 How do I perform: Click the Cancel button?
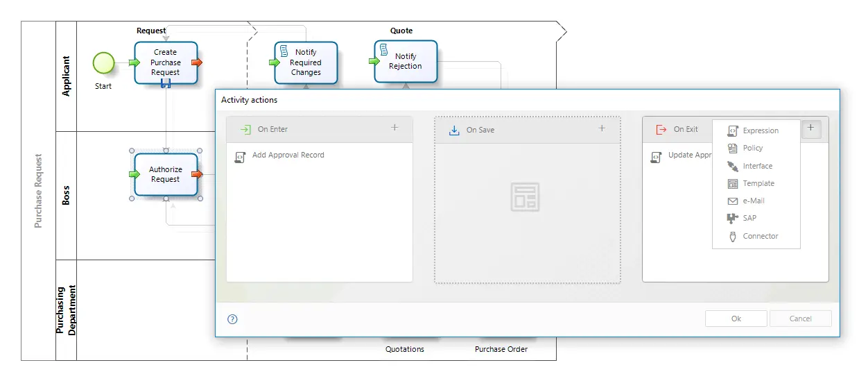click(x=800, y=319)
